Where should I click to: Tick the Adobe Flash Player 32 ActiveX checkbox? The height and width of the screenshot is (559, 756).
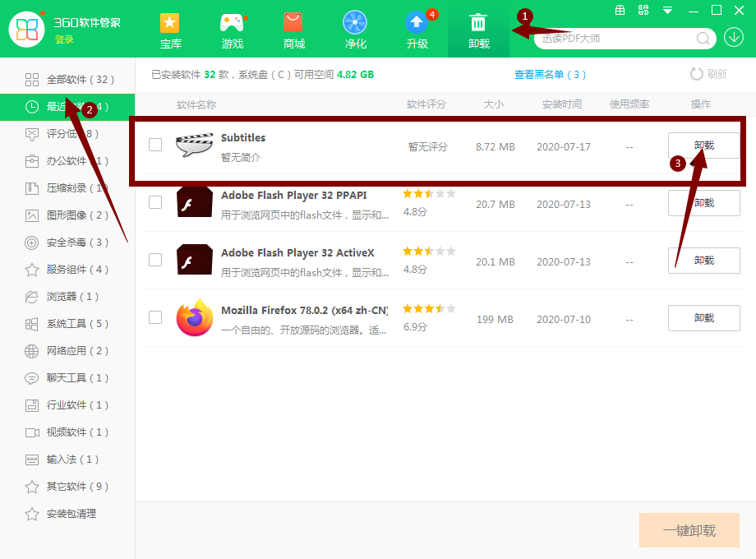click(x=155, y=260)
